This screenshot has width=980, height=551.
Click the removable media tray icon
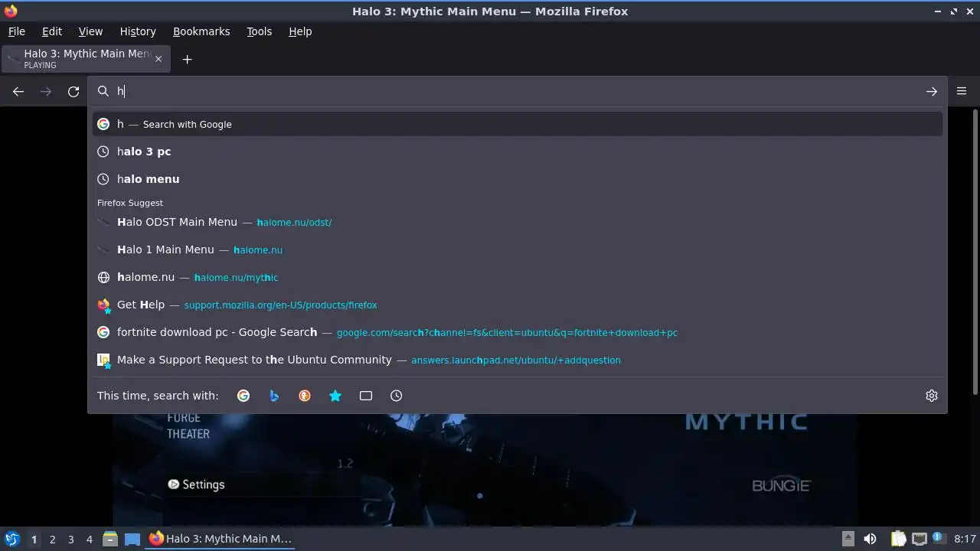(848, 539)
